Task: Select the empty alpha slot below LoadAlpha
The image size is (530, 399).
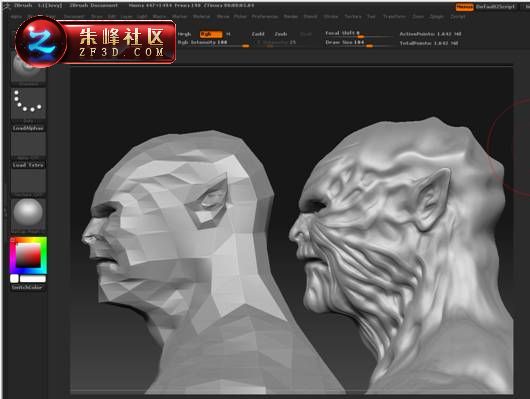Action: tap(28, 144)
